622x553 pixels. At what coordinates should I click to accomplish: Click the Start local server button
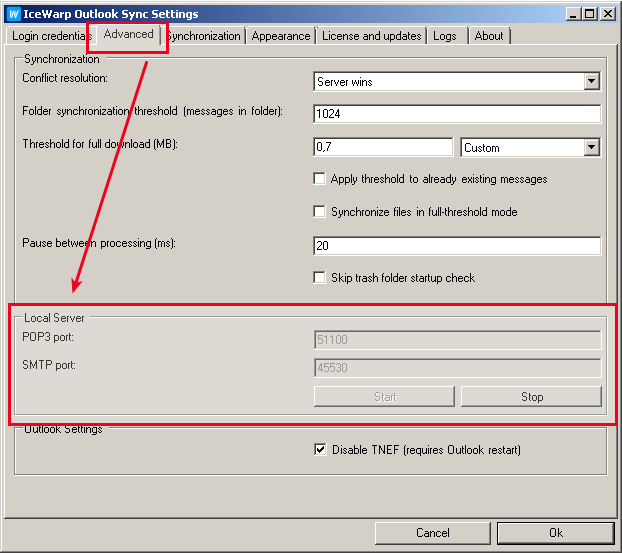tap(384, 397)
